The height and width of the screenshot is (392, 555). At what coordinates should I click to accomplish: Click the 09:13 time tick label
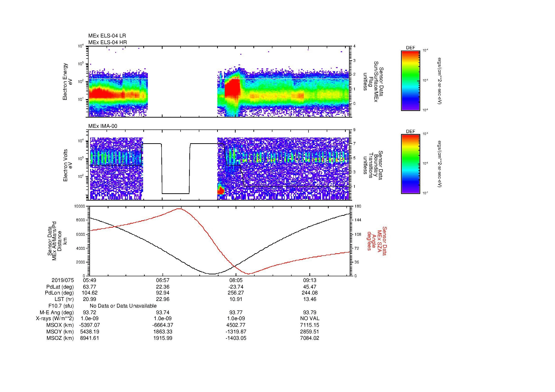(310, 280)
